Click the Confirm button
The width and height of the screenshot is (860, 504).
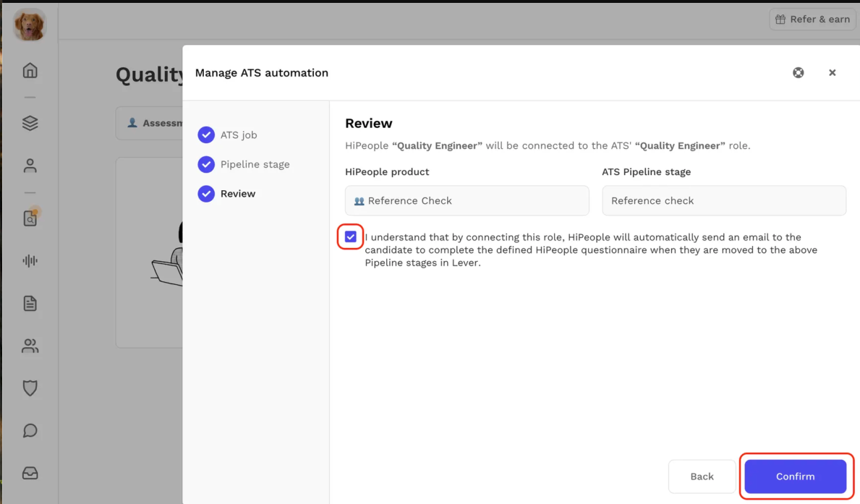(795, 477)
